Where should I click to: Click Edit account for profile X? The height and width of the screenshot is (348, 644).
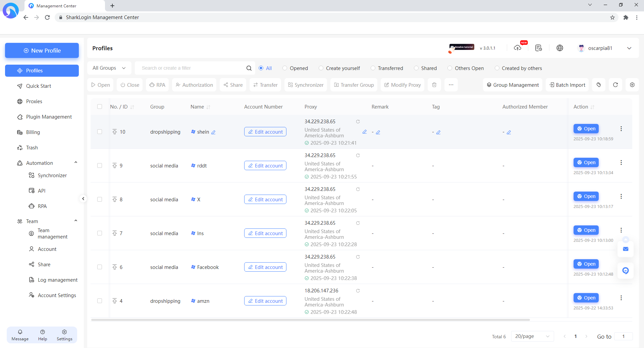265,199
